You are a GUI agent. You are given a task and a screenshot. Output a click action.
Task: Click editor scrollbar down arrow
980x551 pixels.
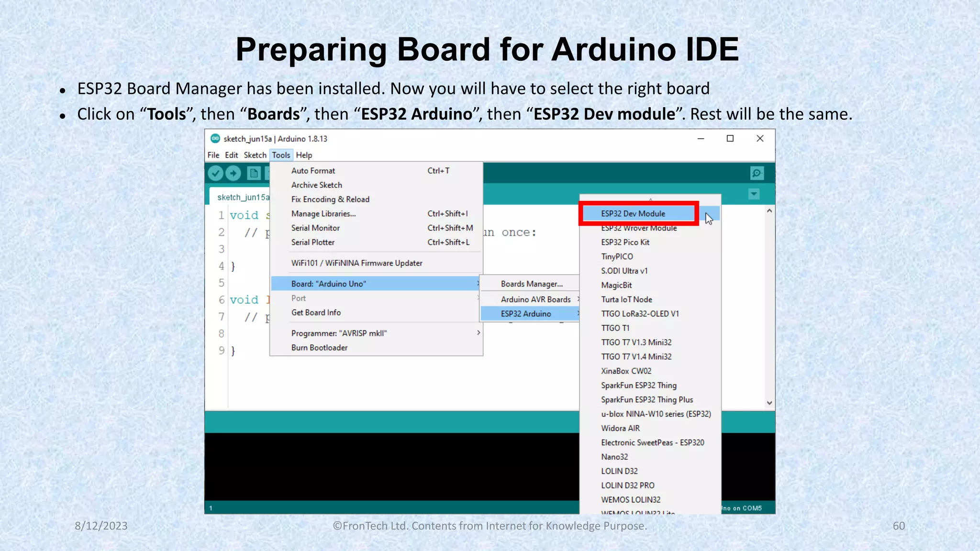tap(769, 403)
